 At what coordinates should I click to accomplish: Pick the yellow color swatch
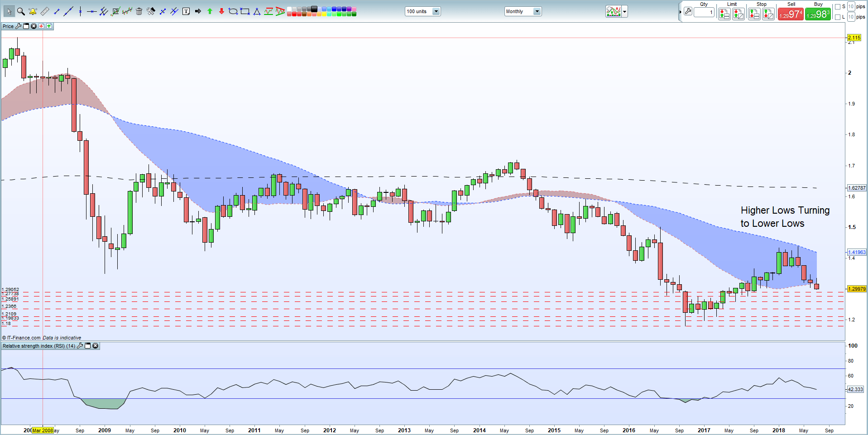coord(324,14)
